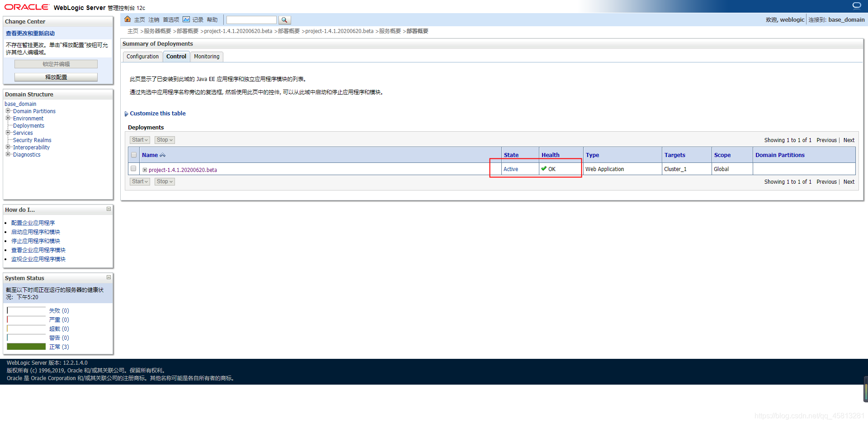Click the search magnifier button
The height and width of the screenshot is (424, 868).
point(284,20)
